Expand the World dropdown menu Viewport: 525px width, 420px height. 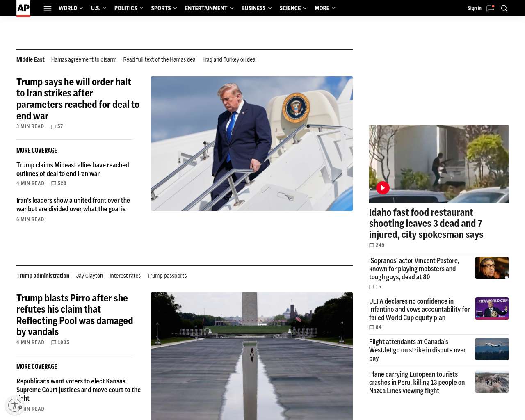[x=71, y=8]
